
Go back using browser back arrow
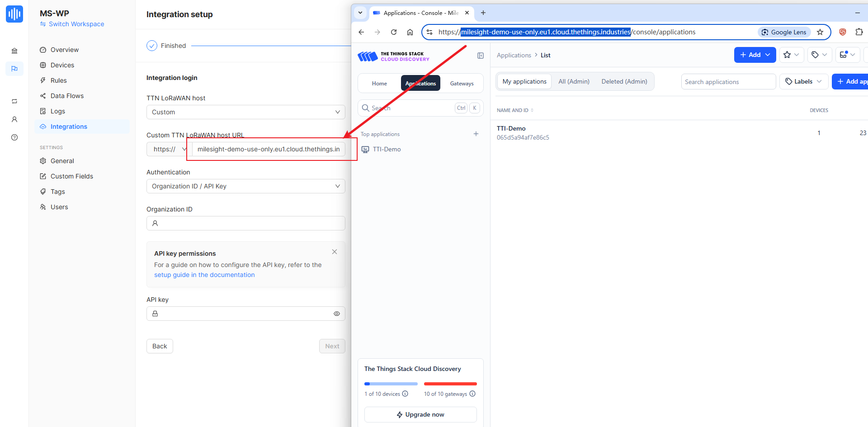pyautogui.click(x=361, y=32)
